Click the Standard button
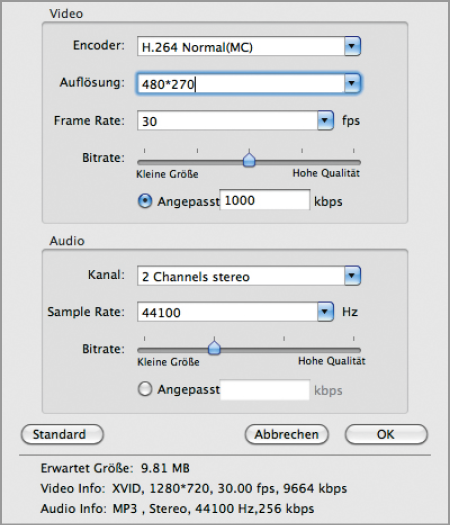 pyautogui.click(x=62, y=434)
